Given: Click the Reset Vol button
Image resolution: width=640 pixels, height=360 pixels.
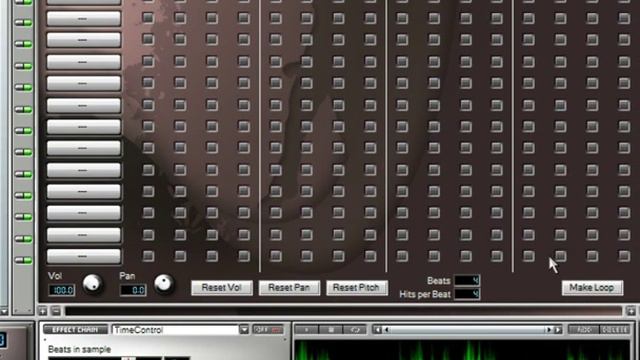Looking at the screenshot, I should (222, 288).
